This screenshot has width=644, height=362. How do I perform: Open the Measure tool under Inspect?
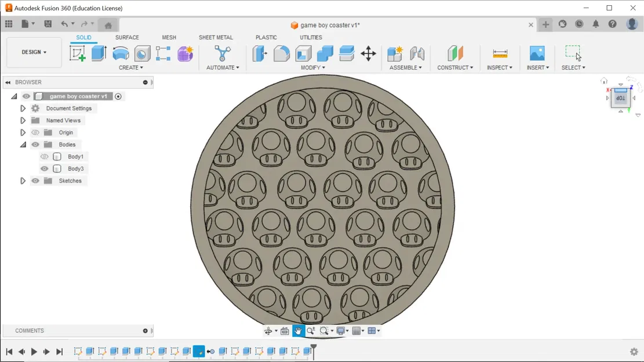(x=500, y=53)
